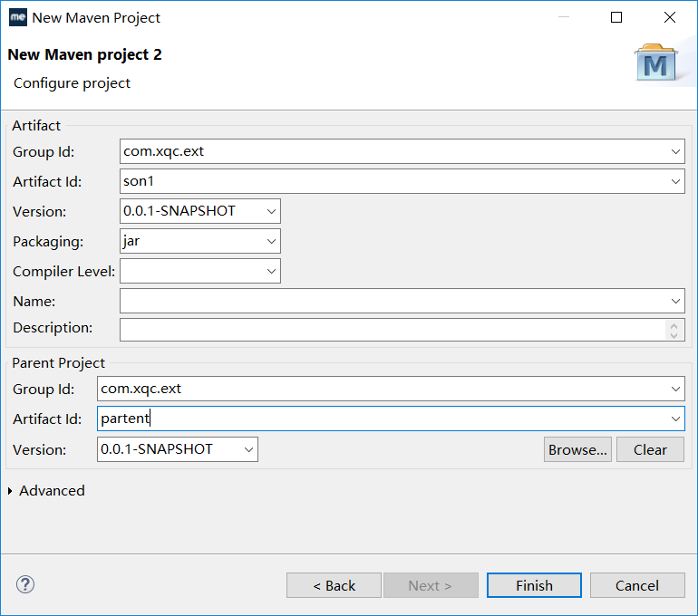Screen dimensions: 698x616
Task: Click the Finish button
Action: point(534,585)
